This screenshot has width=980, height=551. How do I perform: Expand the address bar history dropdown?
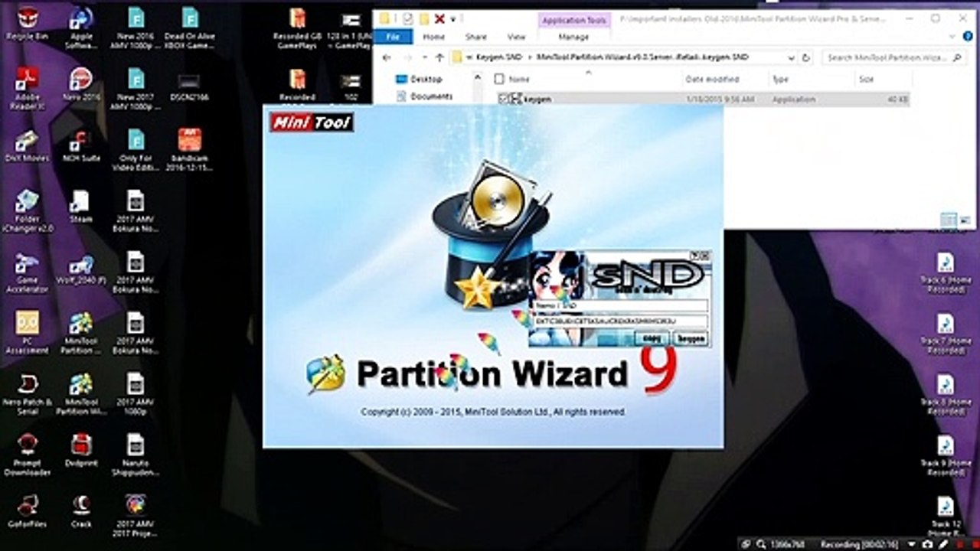[x=791, y=57]
